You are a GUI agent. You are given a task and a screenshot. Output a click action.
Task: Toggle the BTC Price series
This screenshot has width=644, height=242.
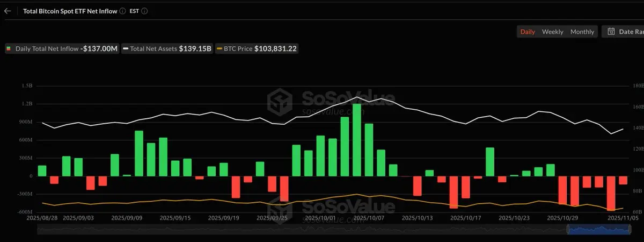click(257, 48)
